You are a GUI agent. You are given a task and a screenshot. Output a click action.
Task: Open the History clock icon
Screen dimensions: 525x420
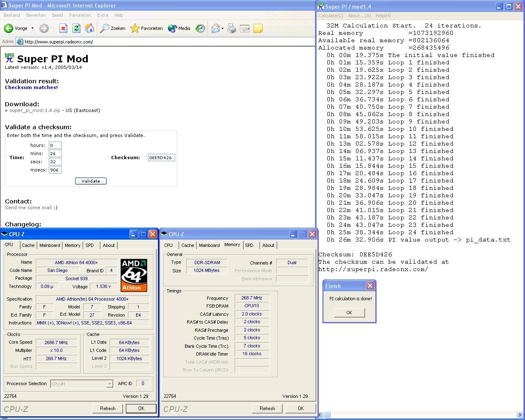pos(200,28)
